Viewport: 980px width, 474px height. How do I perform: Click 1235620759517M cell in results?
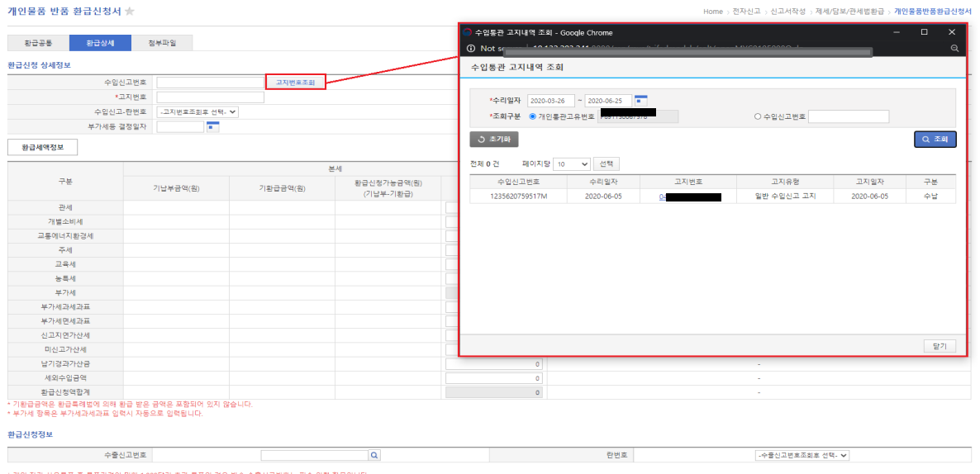click(519, 196)
